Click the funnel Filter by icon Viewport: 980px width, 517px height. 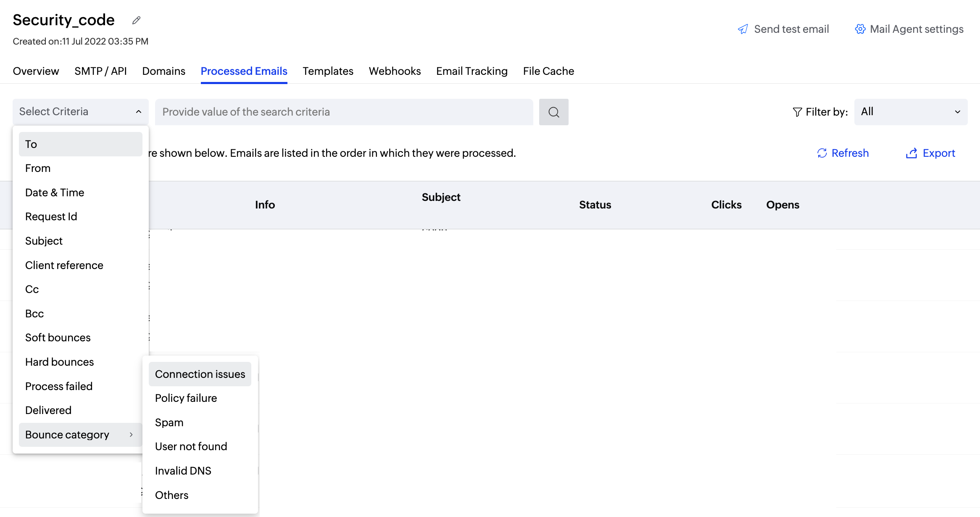(797, 112)
